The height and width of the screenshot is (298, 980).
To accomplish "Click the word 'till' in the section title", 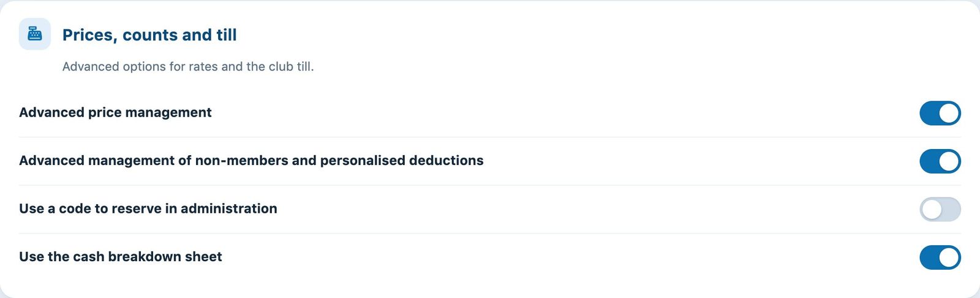I will 227,35.
